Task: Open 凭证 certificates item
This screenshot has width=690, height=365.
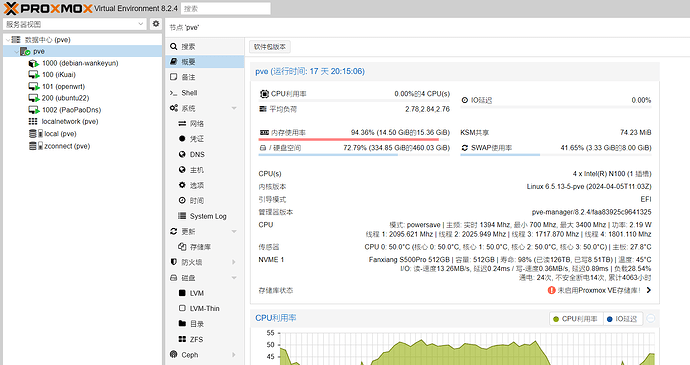Action: click(x=205, y=139)
